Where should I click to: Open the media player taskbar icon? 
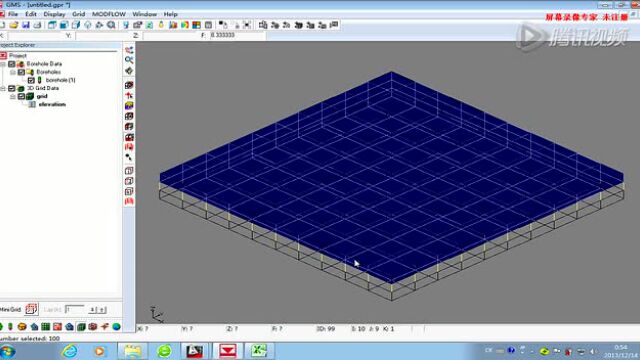99,351
